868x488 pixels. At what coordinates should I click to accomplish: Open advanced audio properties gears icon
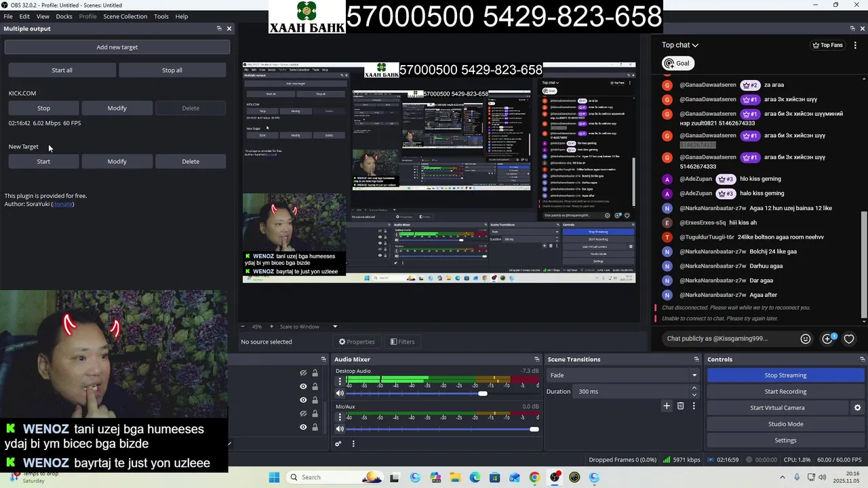click(x=338, y=444)
